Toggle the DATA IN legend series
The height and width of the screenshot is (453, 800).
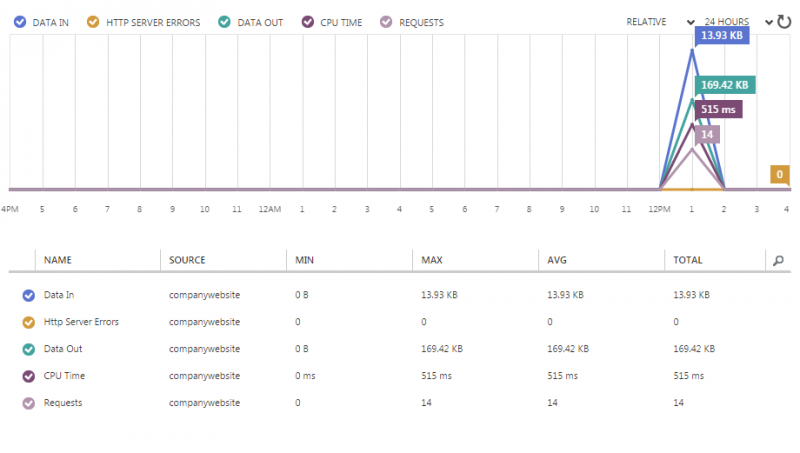43,22
